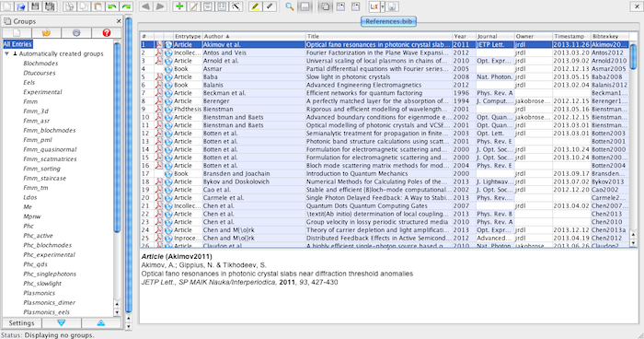Redo the action with the green arrow
Screen dimensions: 644x339
coord(126,6)
